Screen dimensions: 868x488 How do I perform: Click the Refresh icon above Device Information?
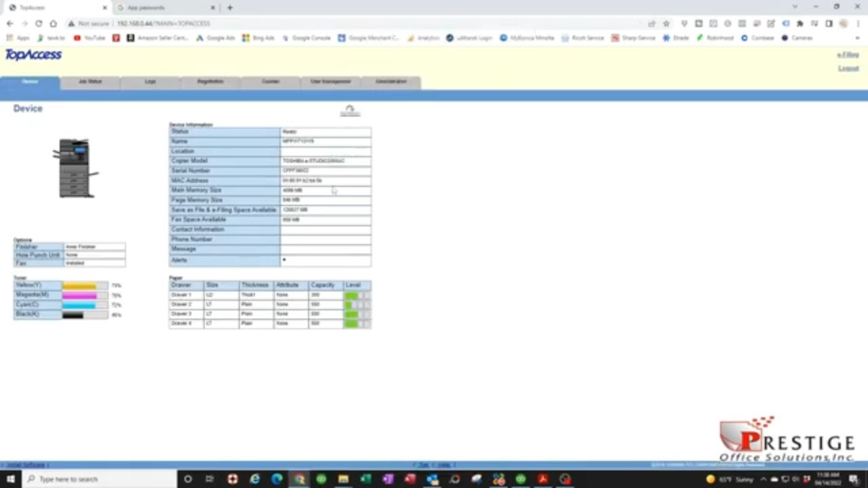(x=350, y=110)
